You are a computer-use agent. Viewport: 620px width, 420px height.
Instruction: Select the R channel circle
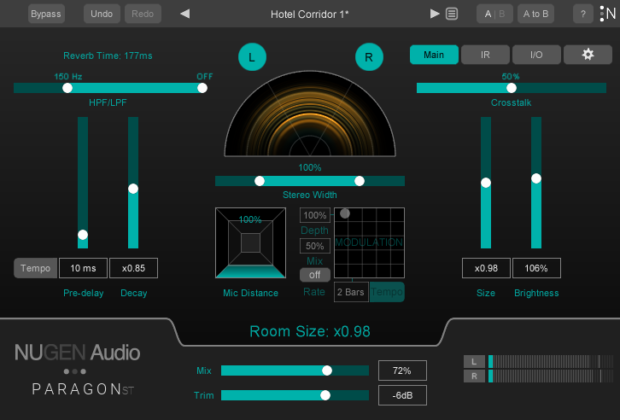tap(369, 57)
